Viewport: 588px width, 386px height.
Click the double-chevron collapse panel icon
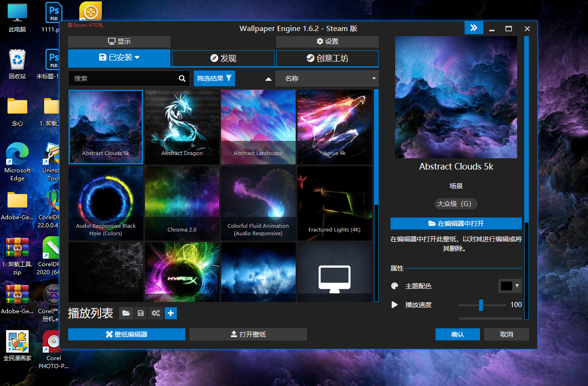tap(474, 28)
